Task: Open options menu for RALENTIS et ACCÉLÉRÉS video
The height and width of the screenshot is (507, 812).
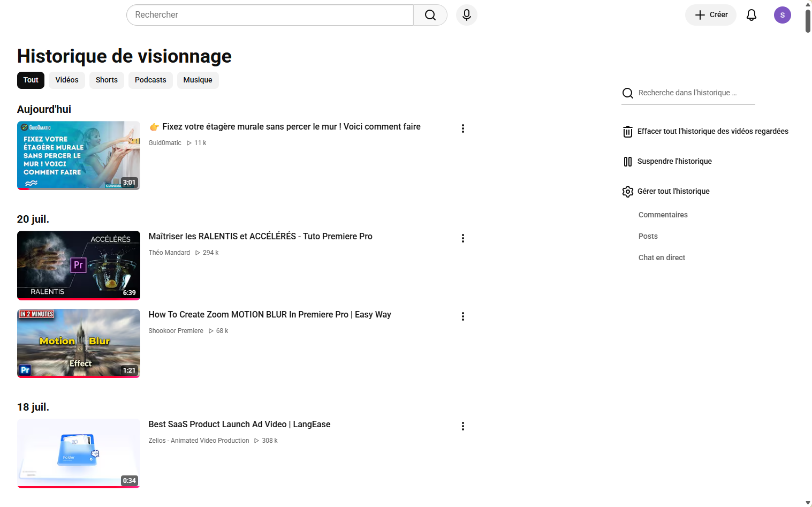Action: 463,238
